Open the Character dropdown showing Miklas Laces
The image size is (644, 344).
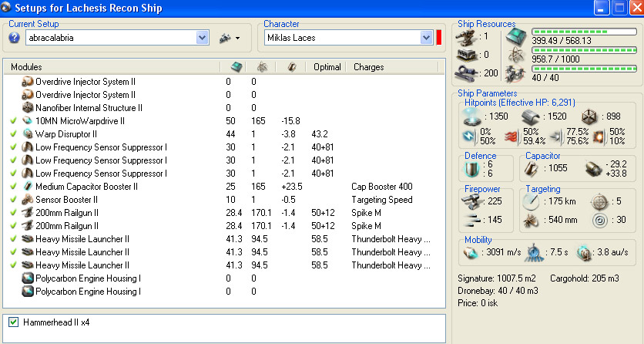coord(426,37)
